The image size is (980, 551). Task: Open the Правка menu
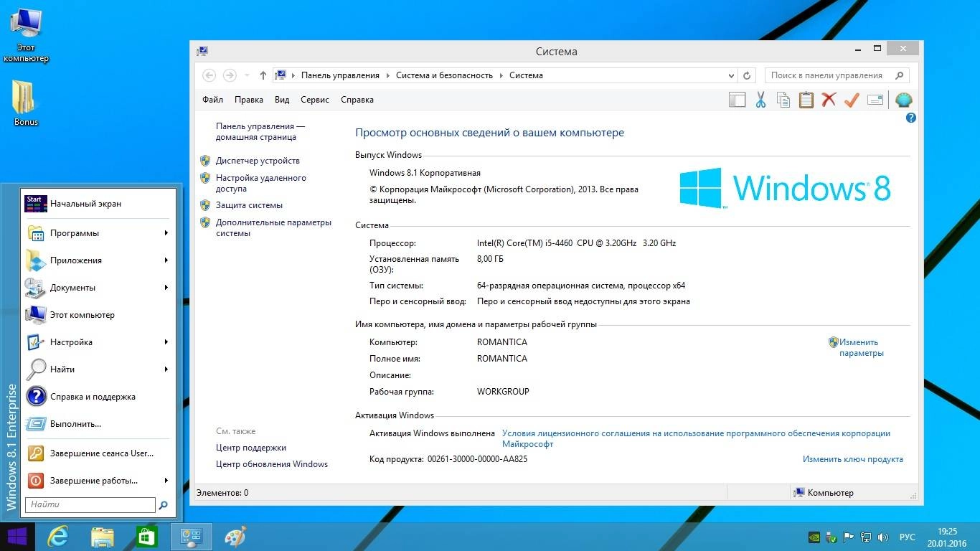click(249, 100)
